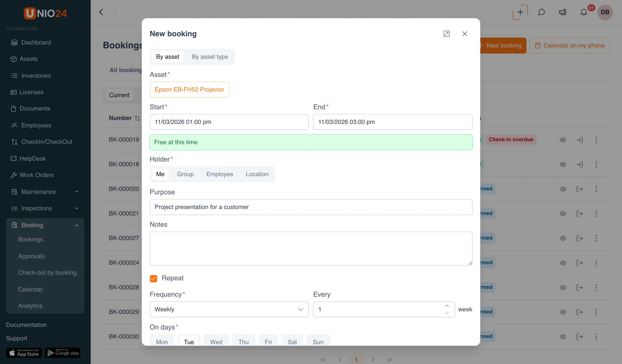Image resolution: width=622 pixels, height=364 pixels.
Task: Set holder to Group
Action: [185, 174]
